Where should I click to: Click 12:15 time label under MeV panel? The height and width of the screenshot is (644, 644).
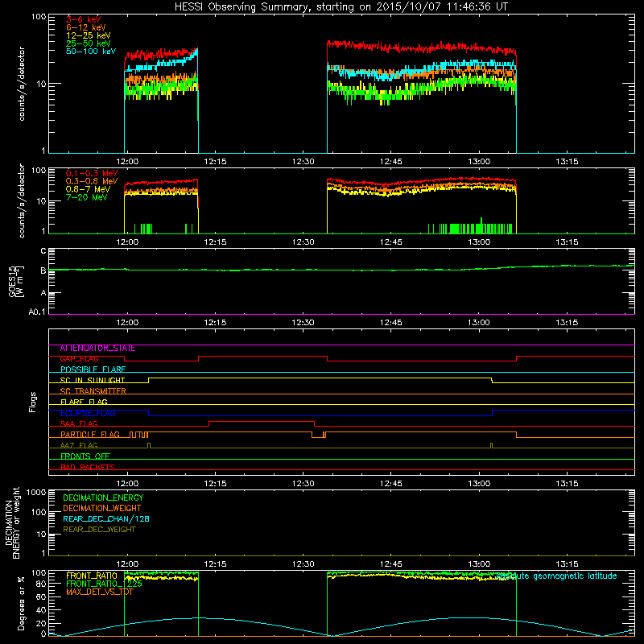[215, 242]
